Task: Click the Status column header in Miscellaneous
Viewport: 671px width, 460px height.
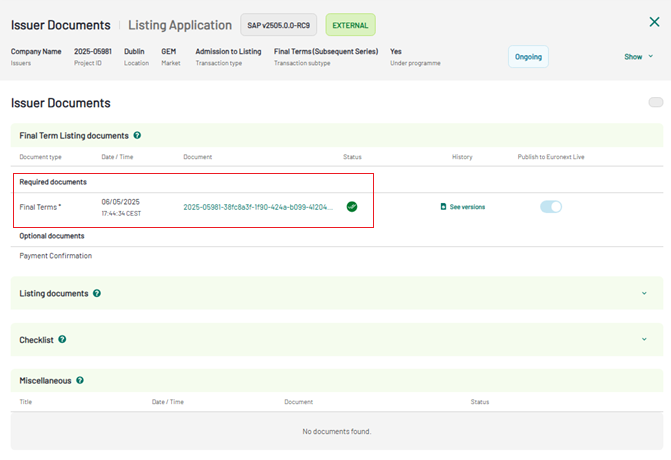Action: point(480,401)
